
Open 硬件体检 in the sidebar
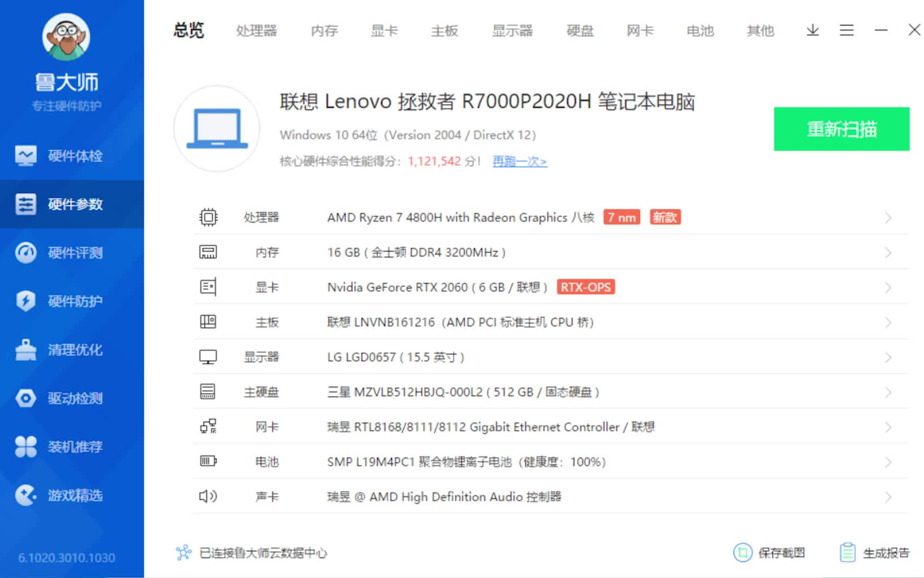tap(72, 156)
